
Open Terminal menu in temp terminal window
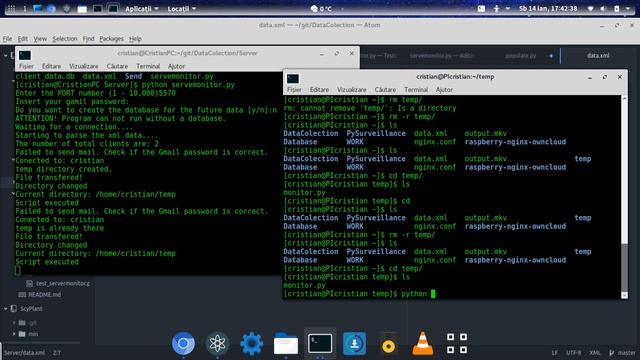[416, 89]
